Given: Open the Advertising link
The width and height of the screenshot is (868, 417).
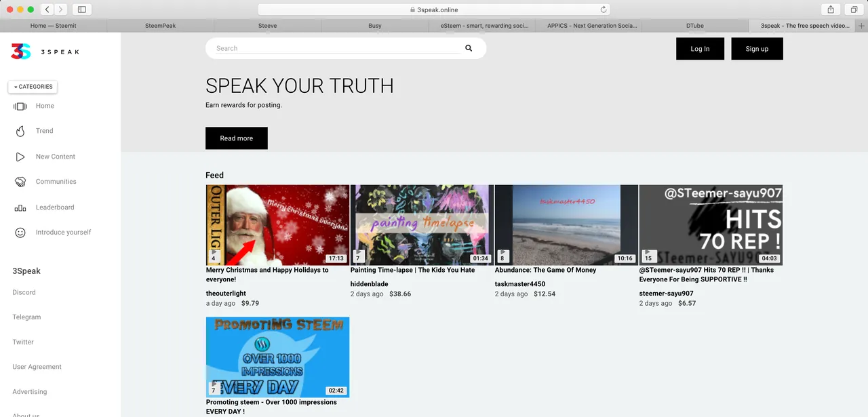Looking at the screenshot, I should (x=30, y=392).
